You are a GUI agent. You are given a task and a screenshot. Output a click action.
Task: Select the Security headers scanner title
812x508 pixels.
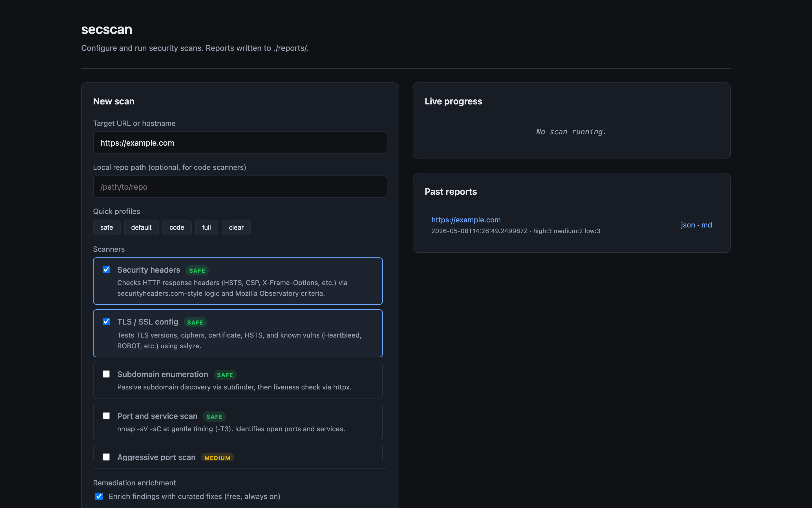tap(149, 270)
